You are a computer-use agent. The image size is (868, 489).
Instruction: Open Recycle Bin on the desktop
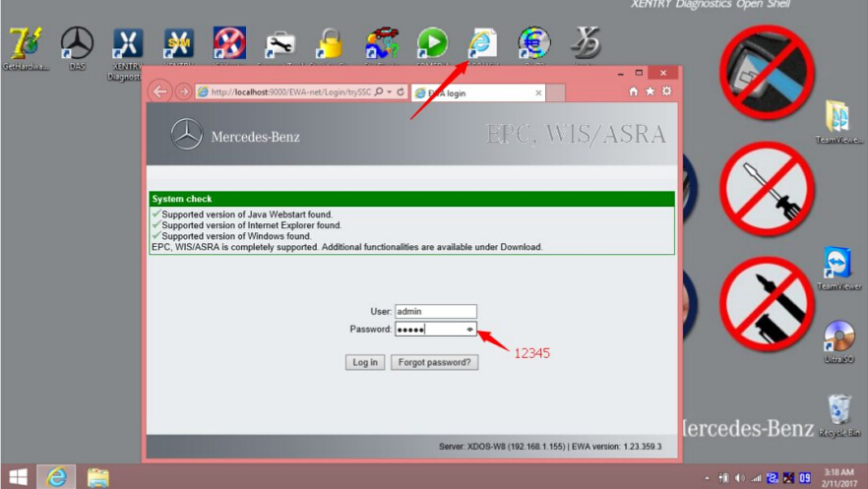tap(839, 411)
